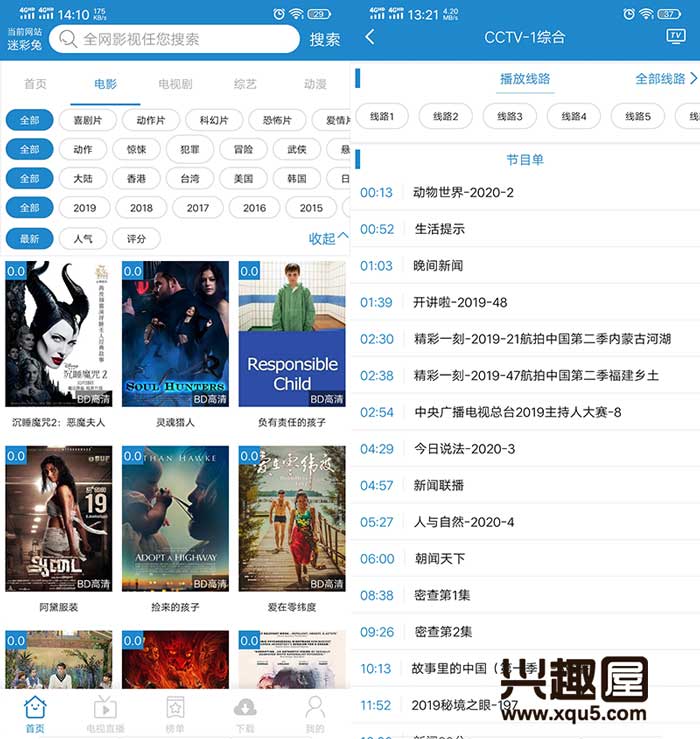This screenshot has width=700, height=739.
Task: Tap the 当前网站 迷彩兔 site label
Action: click(x=25, y=39)
